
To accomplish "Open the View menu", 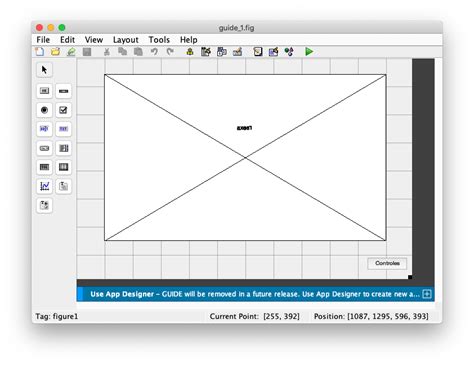I will click(94, 40).
